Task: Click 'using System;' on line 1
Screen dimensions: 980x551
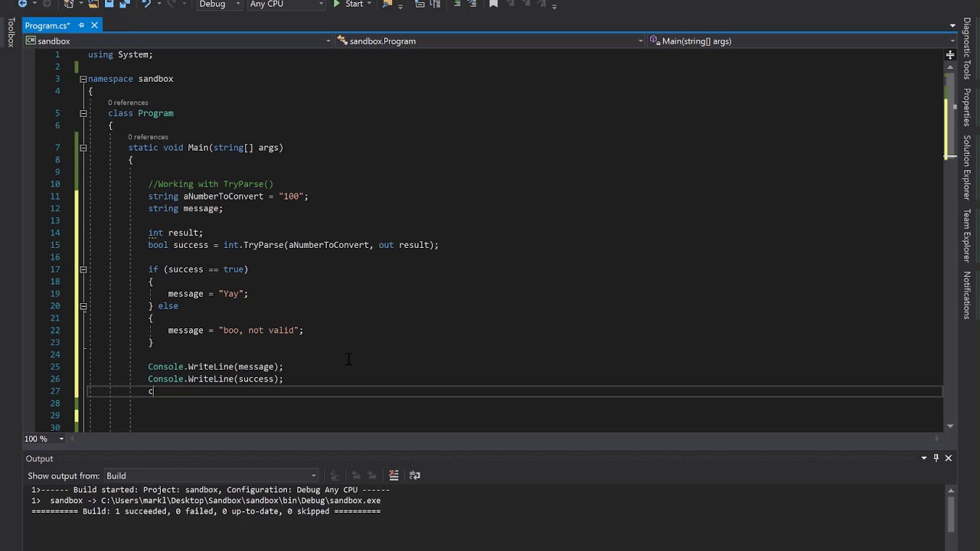Action: click(x=120, y=54)
